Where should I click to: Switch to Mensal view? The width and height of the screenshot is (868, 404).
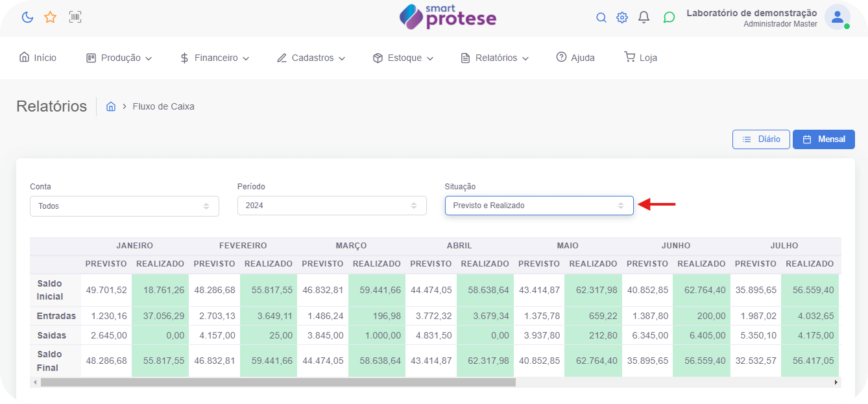pos(823,139)
